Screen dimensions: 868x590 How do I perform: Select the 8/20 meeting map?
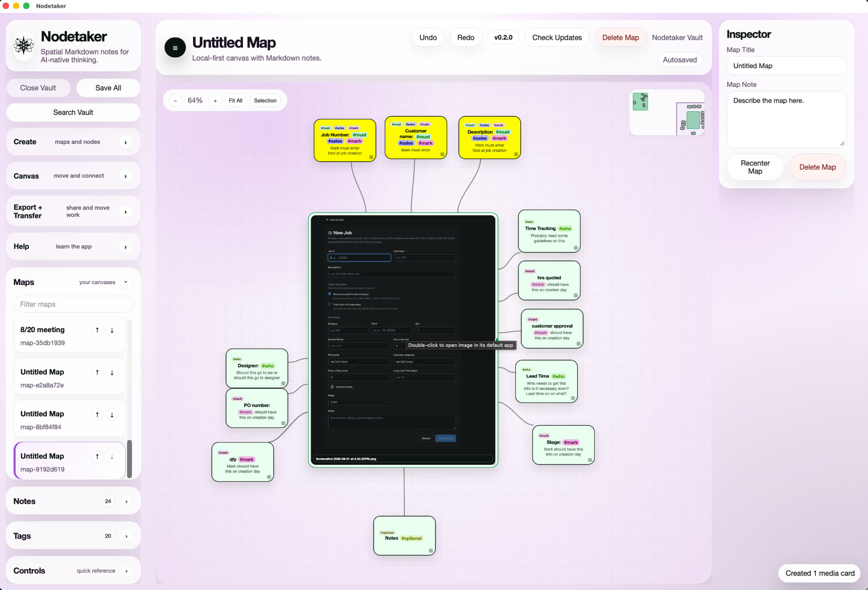[70, 335]
